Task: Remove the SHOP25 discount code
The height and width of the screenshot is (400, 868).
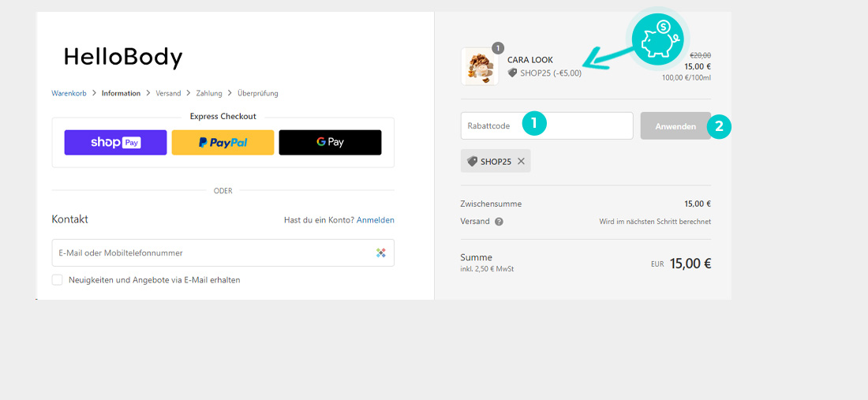Action: (x=521, y=162)
